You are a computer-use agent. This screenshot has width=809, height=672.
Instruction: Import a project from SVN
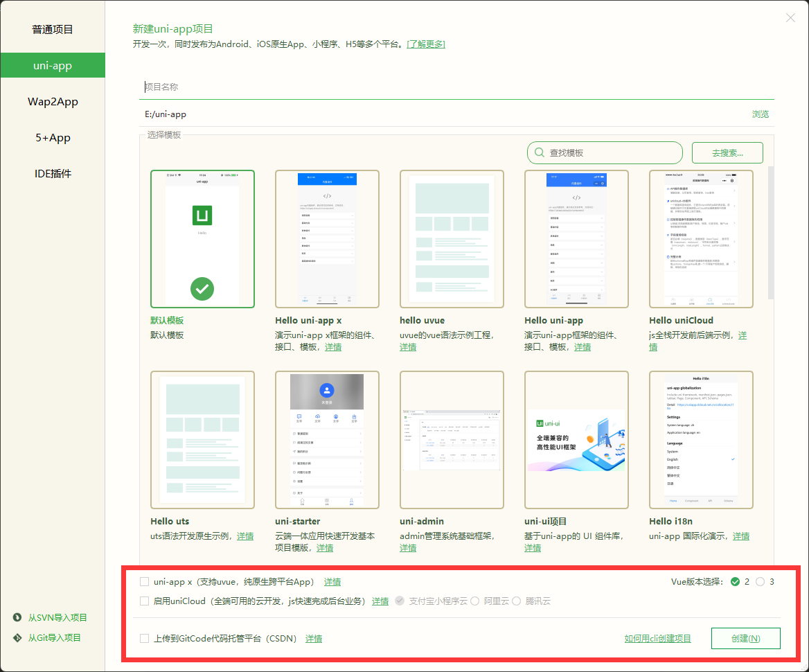coord(53,617)
